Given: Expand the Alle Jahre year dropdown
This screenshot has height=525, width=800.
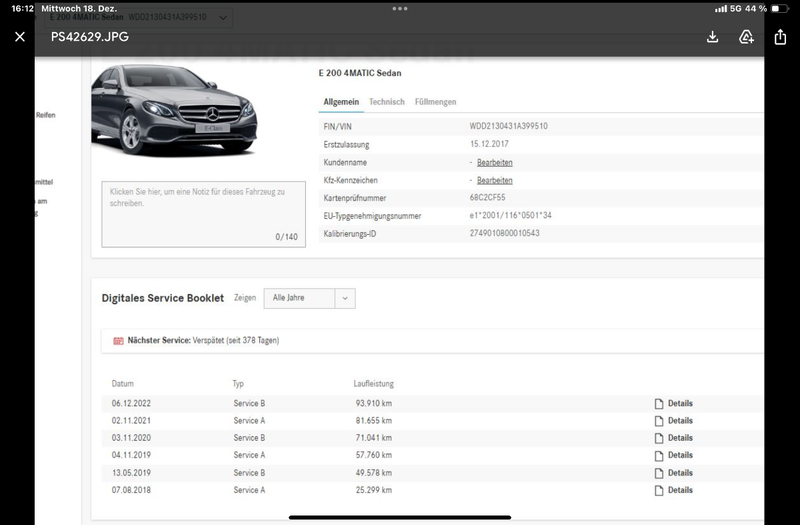Looking at the screenshot, I should coord(309,298).
